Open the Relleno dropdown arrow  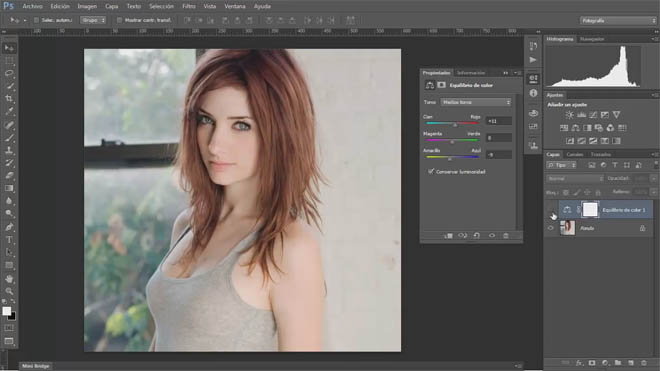(653, 192)
